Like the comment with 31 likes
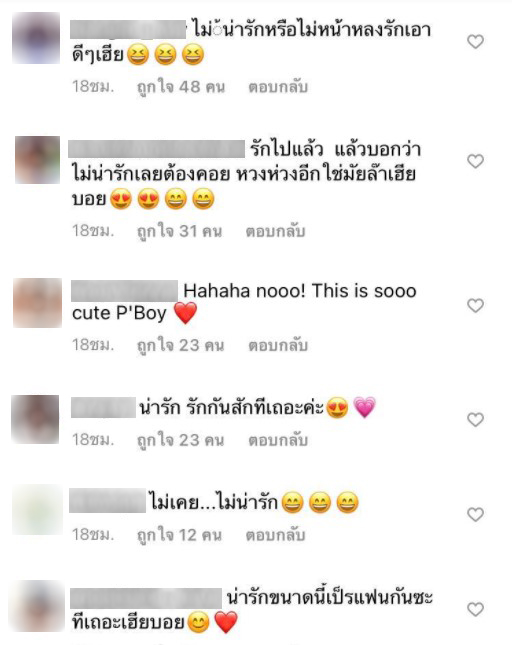The width and height of the screenshot is (512, 645). pyautogui.click(x=475, y=161)
